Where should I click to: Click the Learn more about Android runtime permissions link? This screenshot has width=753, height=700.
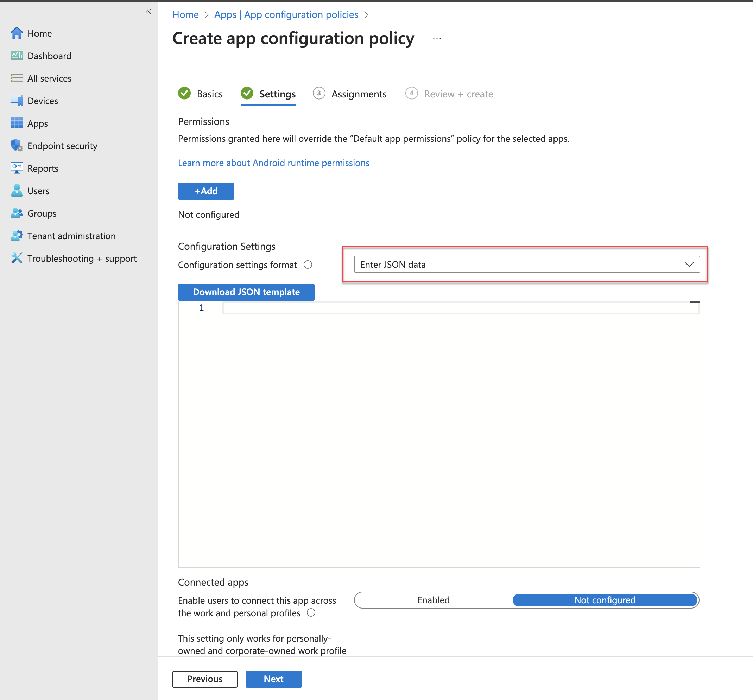point(273,162)
